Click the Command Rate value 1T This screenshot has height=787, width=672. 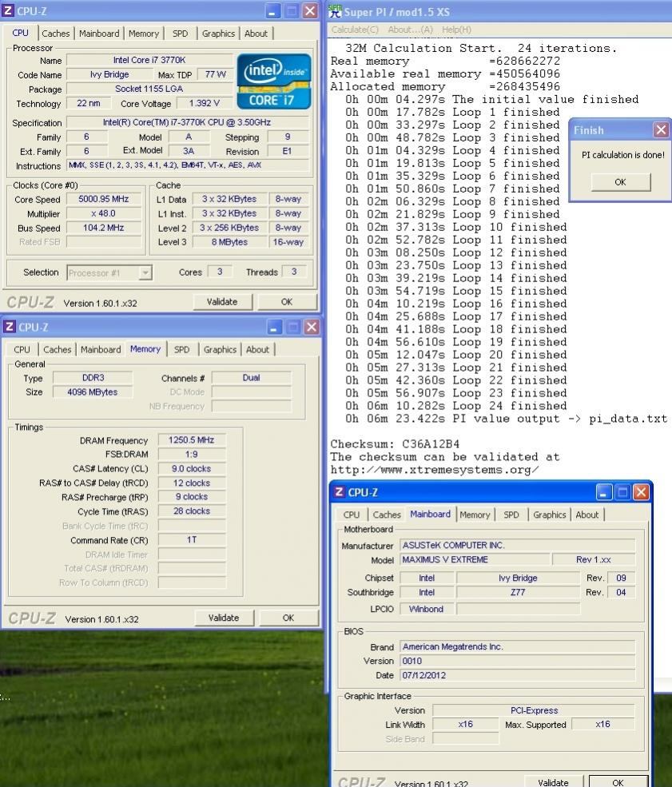(191, 539)
